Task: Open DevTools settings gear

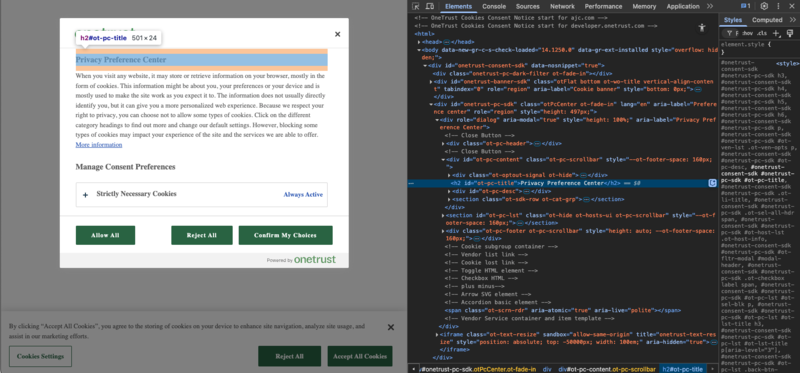Action: pyautogui.click(x=764, y=6)
